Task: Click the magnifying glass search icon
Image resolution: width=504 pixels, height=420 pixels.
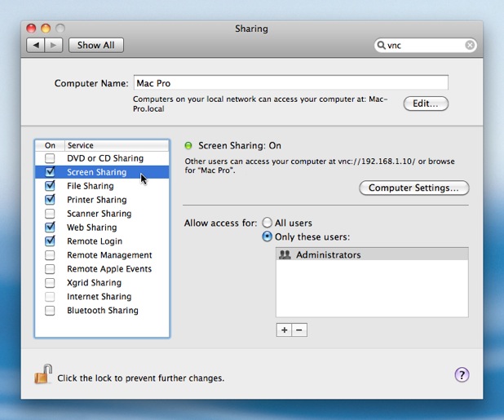Action: [x=381, y=45]
